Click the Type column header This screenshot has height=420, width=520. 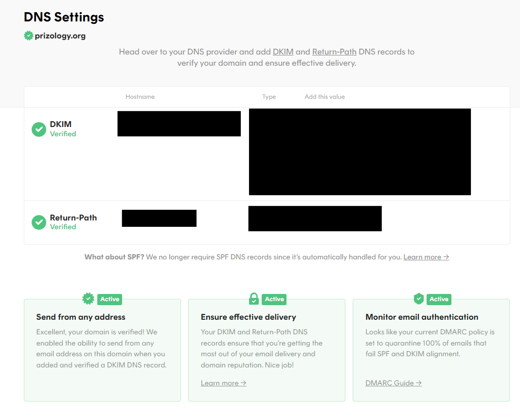(269, 96)
